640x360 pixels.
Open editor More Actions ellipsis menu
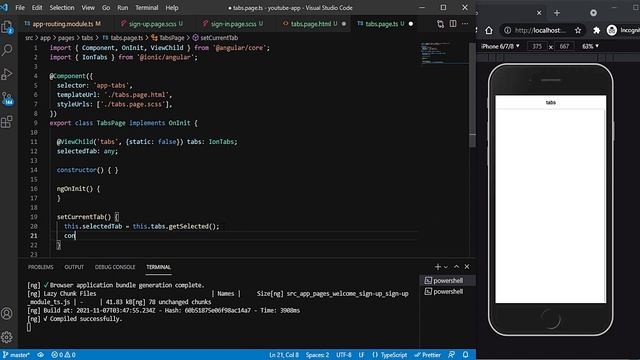465,24
